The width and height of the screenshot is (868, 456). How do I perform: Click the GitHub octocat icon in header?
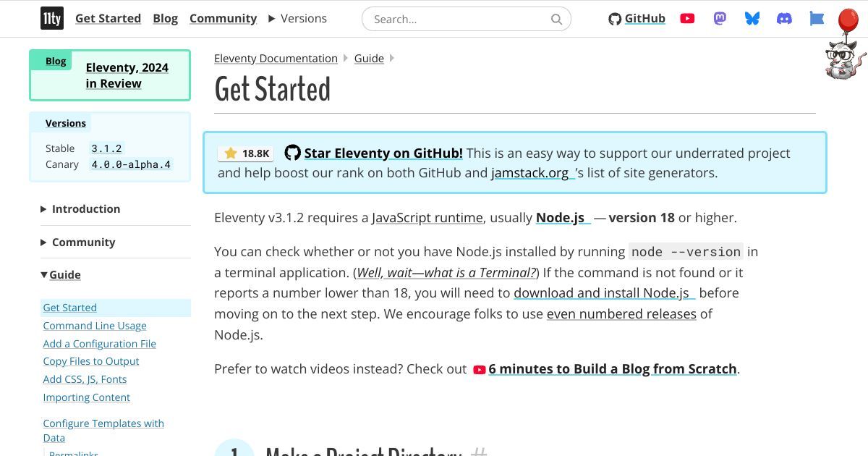click(615, 20)
